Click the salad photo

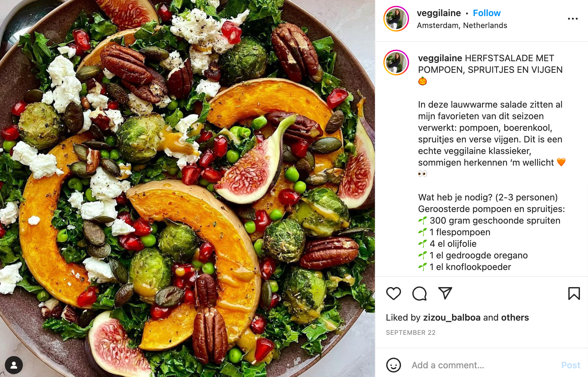[x=187, y=188]
